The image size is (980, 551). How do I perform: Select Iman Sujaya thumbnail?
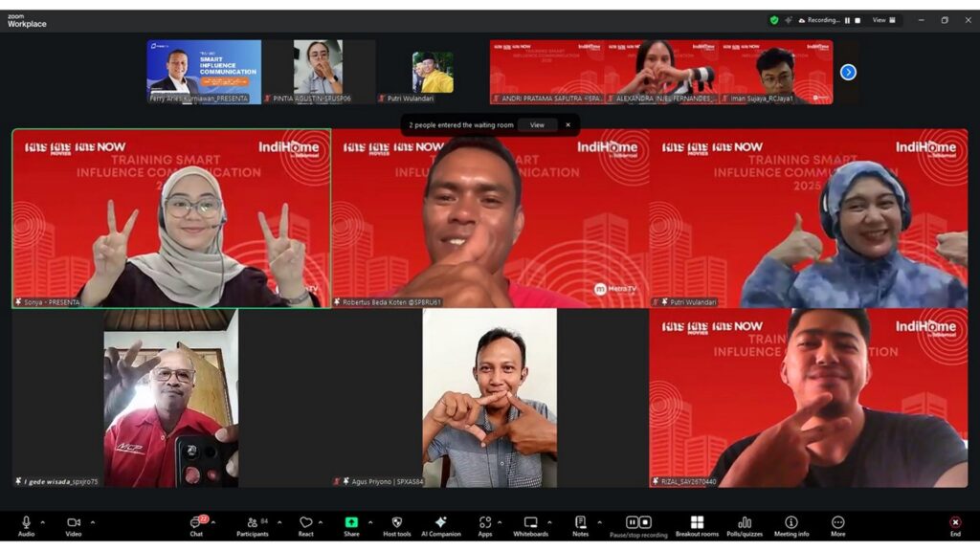click(775, 72)
